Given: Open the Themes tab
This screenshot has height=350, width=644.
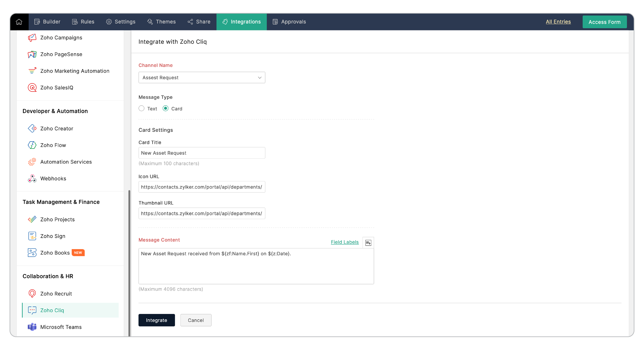Looking at the screenshot, I should tap(161, 22).
